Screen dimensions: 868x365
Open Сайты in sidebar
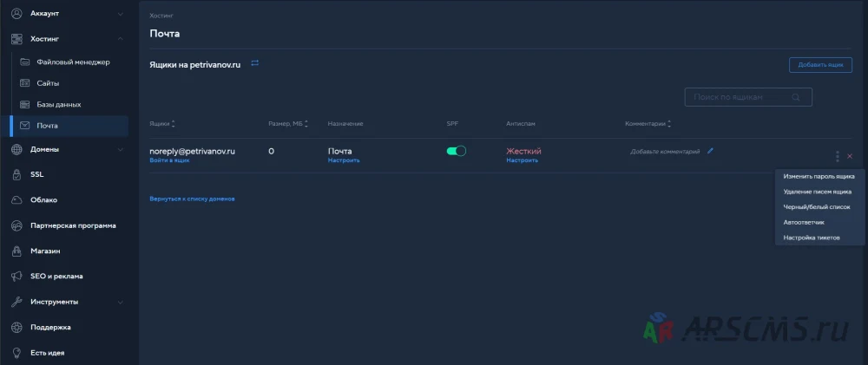click(48, 83)
